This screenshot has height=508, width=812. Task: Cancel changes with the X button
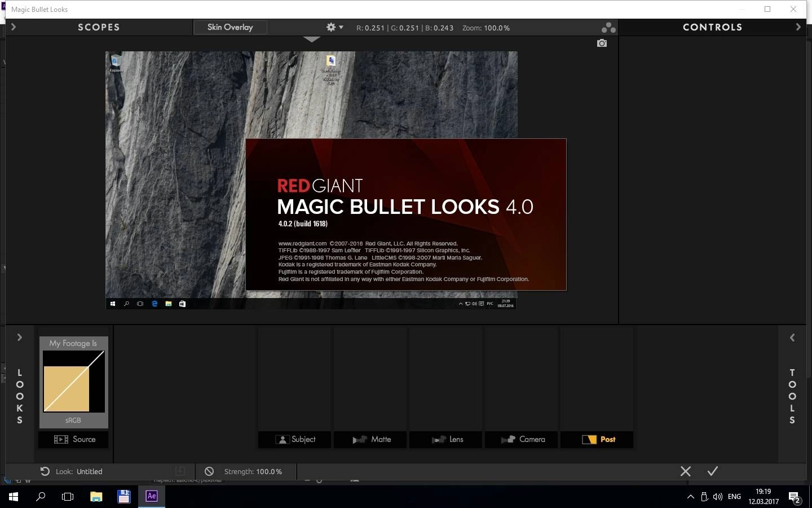(686, 471)
